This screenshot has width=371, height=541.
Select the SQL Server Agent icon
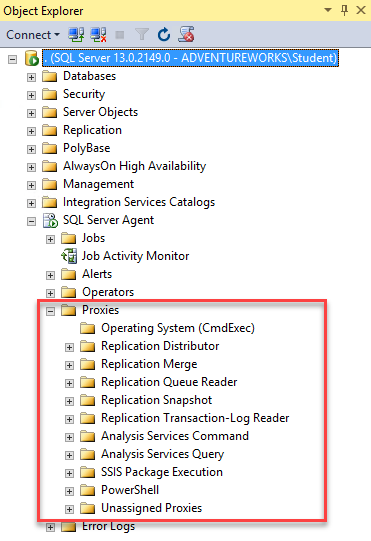click(50, 220)
